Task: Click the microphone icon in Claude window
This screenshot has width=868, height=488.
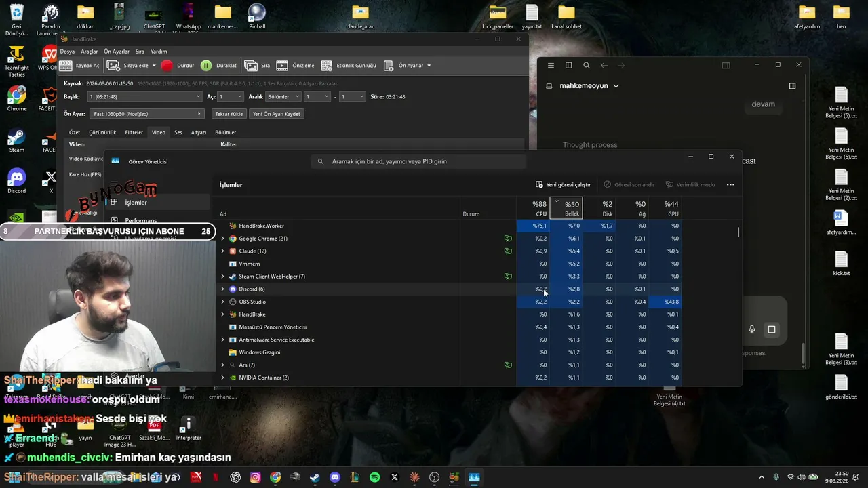Action: coord(752,329)
